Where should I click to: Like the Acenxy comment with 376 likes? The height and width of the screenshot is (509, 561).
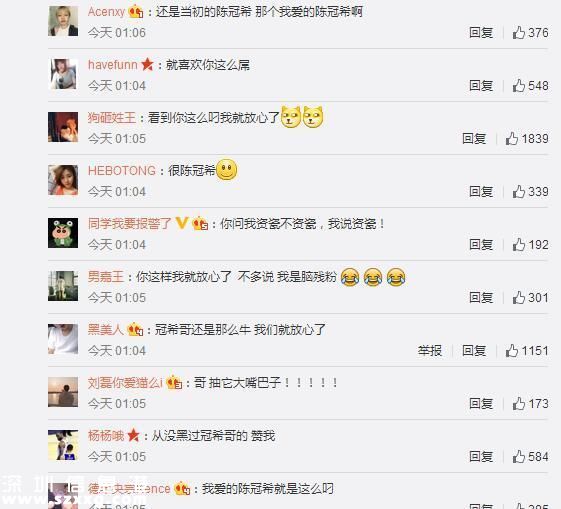coord(518,33)
